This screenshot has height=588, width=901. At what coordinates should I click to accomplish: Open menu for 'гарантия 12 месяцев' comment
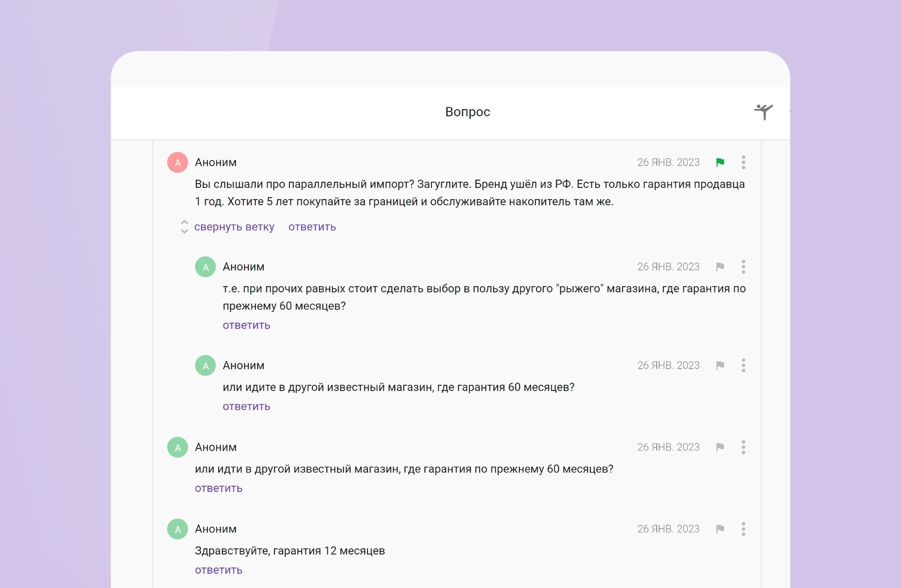tap(743, 529)
